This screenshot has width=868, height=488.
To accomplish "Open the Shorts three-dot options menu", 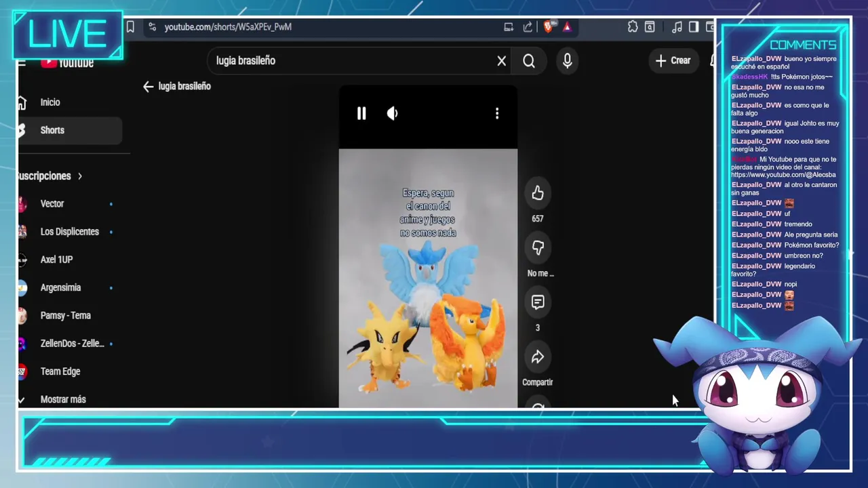I will pos(497,114).
